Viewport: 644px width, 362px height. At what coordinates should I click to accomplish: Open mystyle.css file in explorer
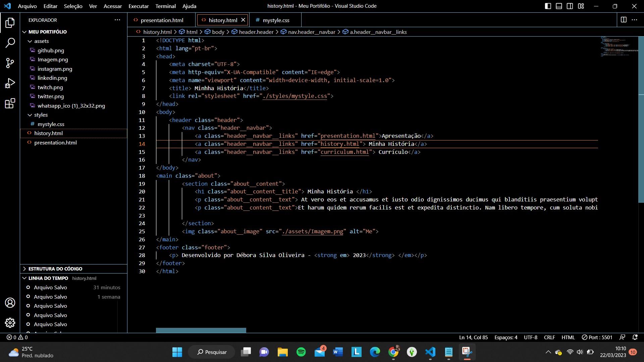[51, 124]
